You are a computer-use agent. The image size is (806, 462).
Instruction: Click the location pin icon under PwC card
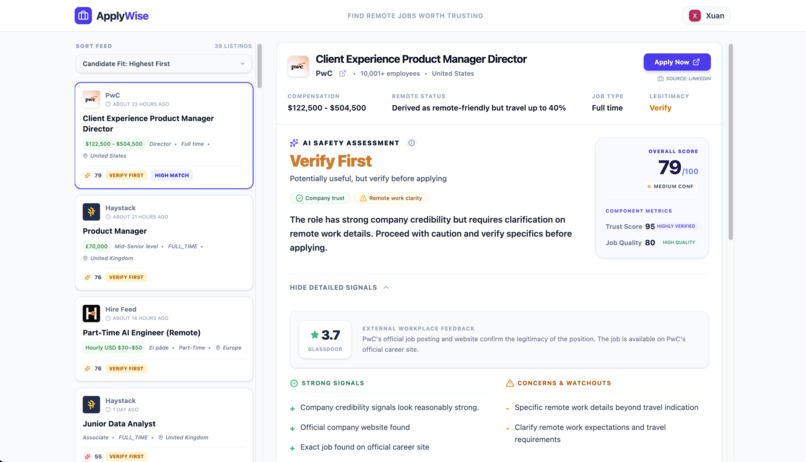click(85, 156)
